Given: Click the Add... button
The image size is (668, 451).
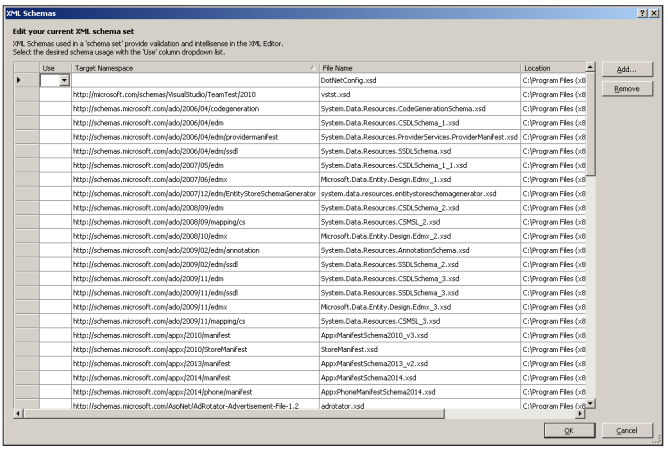Looking at the screenshot, I should point(627,69).
